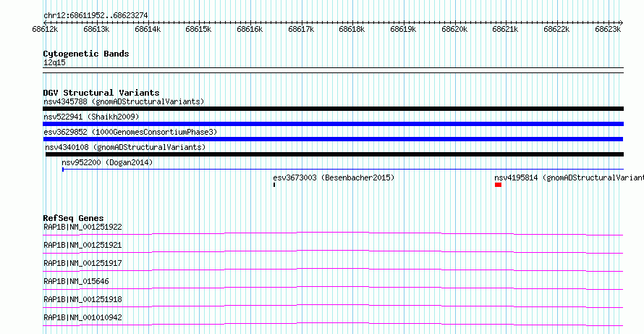The height and width of the screenshot is (334, 644).
Task: Click the 68613k ruler tick label
Action: point(96,29)
